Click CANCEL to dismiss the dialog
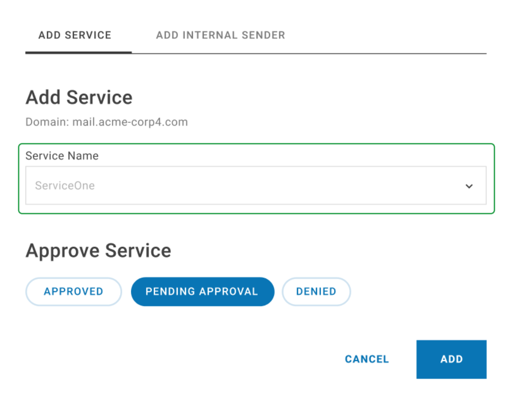The image size is (512, 420). pos(366,359)
